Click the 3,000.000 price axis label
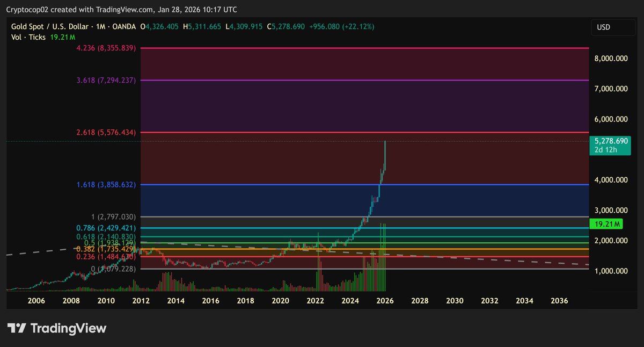The height and width of the screenshot is (347, 644). click(x=611, y=210)
